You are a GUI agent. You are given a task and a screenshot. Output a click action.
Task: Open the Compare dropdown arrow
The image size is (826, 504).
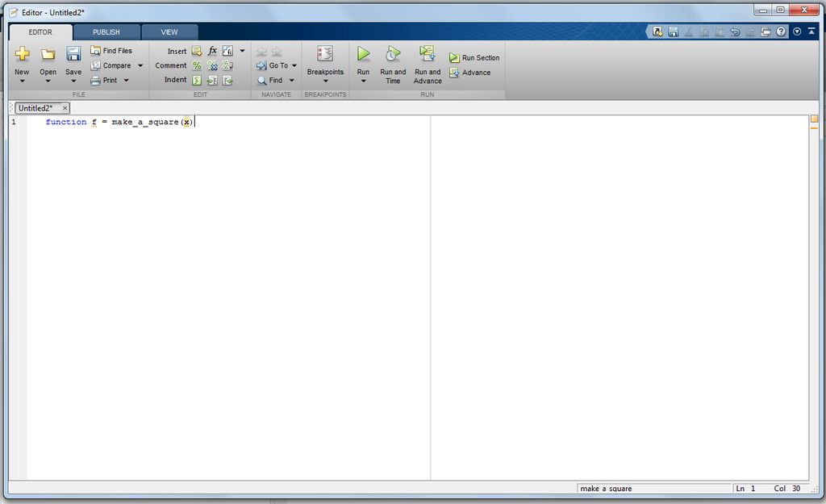click(140, 66)
